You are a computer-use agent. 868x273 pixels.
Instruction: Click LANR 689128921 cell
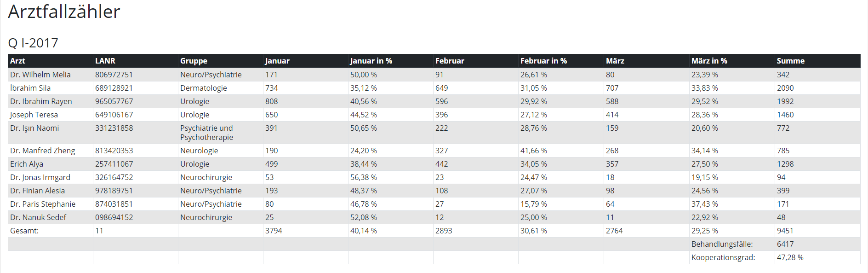pos(114,88)
